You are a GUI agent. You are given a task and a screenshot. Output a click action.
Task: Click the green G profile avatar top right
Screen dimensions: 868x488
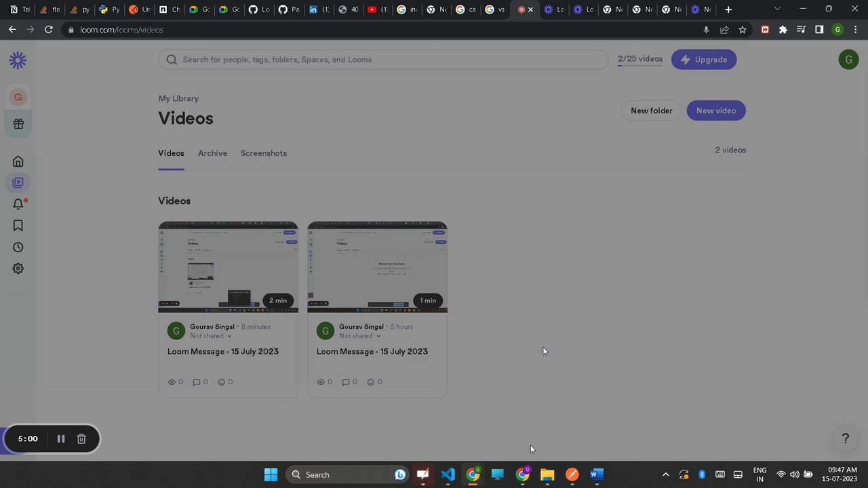coord(849,60)
